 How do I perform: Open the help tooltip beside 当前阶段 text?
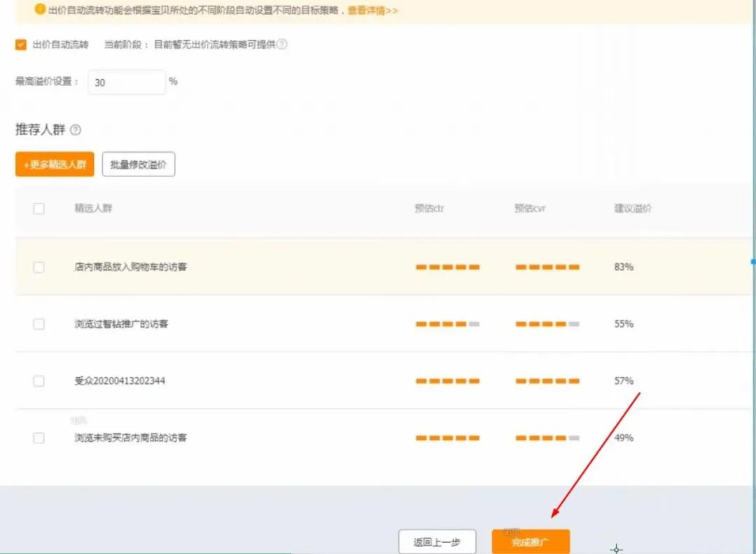(281, 43)
